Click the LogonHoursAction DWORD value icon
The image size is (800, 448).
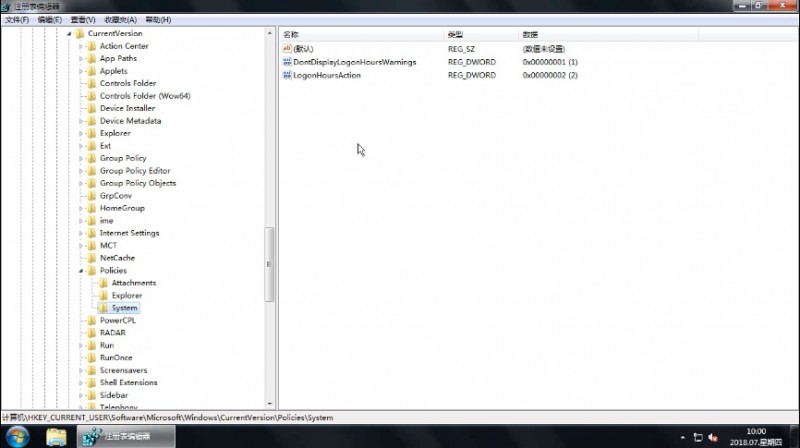click(x=287, y=75)
